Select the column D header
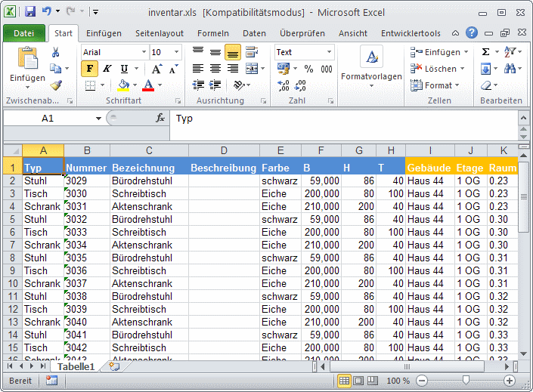 [224, 150]
